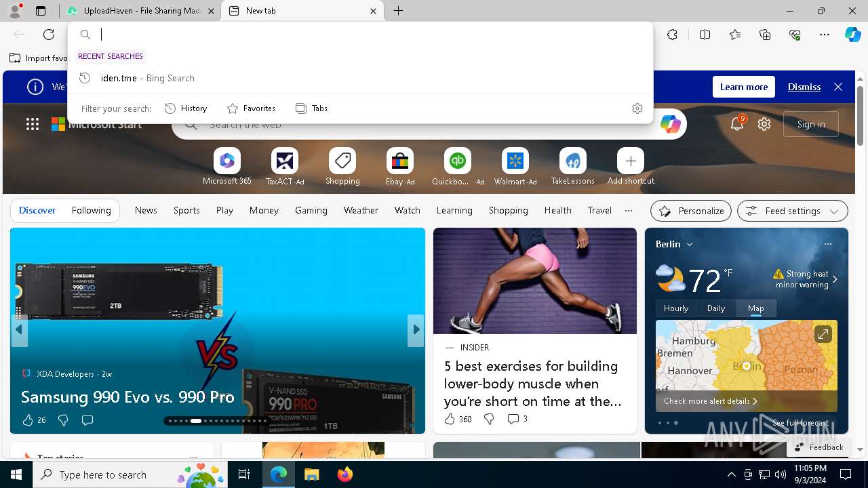Expand the Berlin location dropdown
Image resolution: width=868 pixels, height=488 pixels.
pos(690,244)
